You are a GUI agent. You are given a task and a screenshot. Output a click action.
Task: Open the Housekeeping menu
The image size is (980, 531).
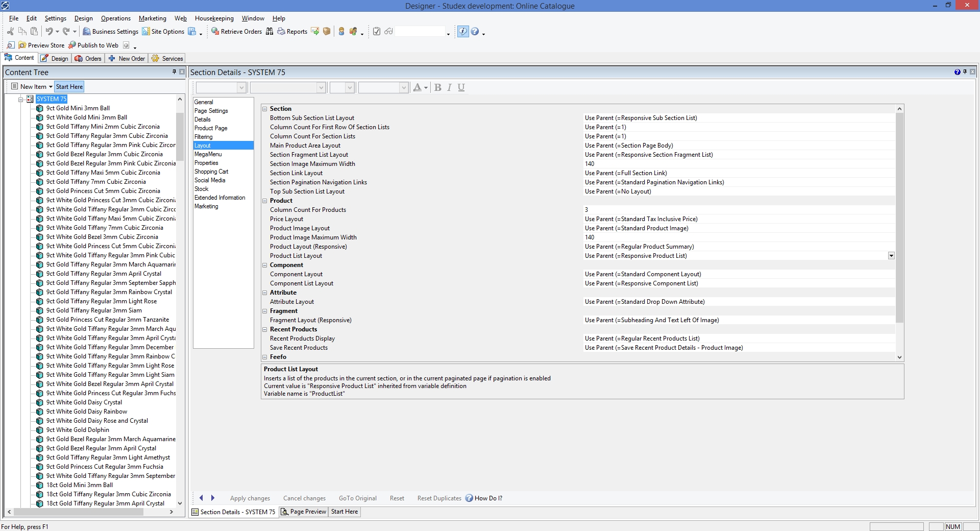214,18
